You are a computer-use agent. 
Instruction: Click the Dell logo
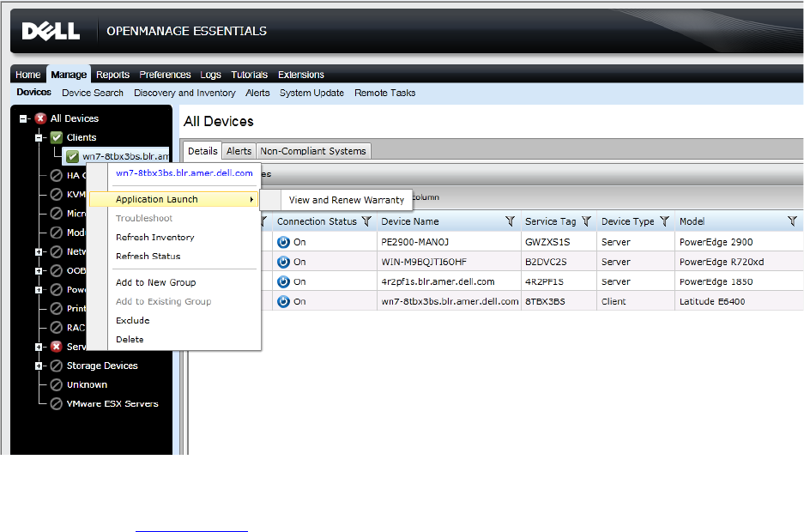(51, 31)
